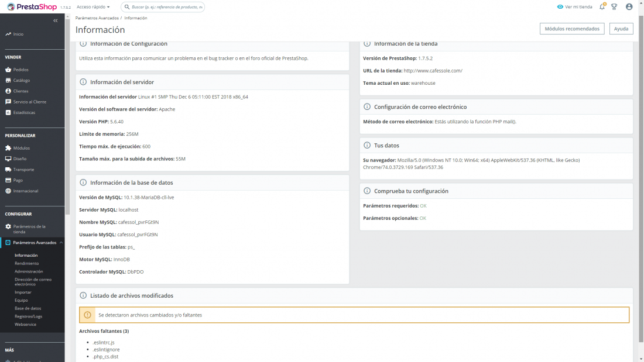The image size is (644, 362).
Task: Click the .eslintrc.js missing file entry
Action: tap(104, 342)
